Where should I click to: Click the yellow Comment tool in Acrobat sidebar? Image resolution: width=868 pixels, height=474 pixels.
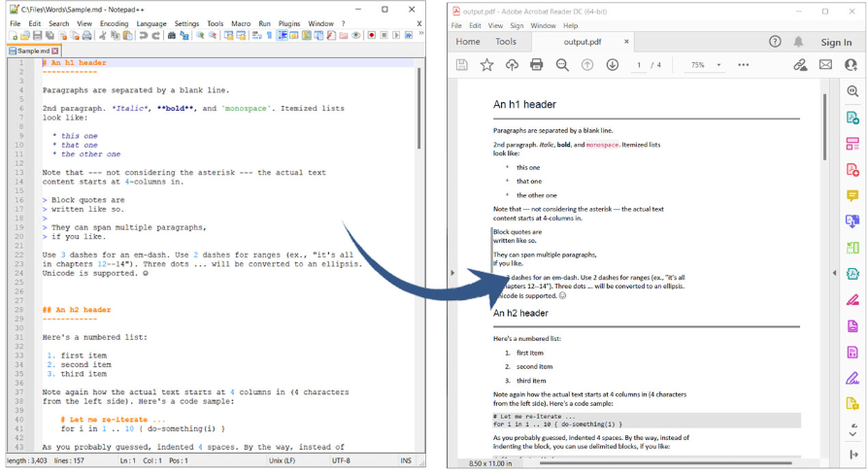852,195
